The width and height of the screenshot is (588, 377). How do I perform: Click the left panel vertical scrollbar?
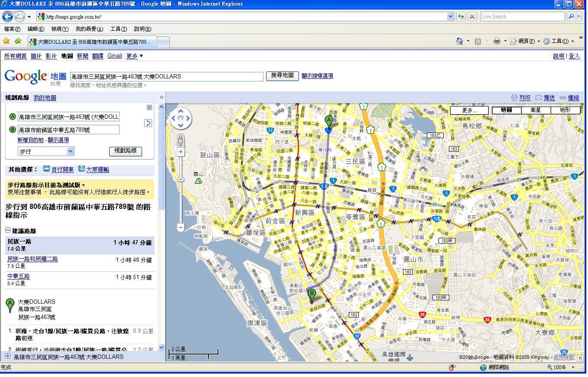(x=162, y=227)
